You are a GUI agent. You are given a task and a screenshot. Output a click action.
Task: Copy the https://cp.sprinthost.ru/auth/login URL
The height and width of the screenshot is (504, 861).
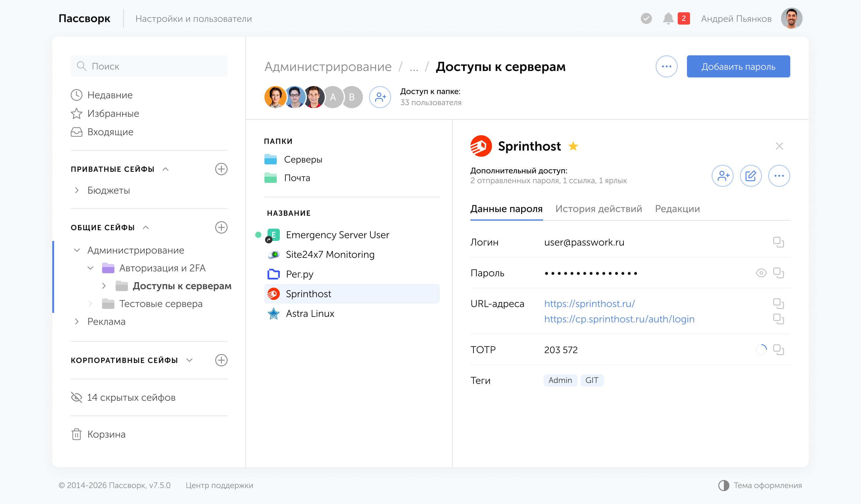coord(779,319)
